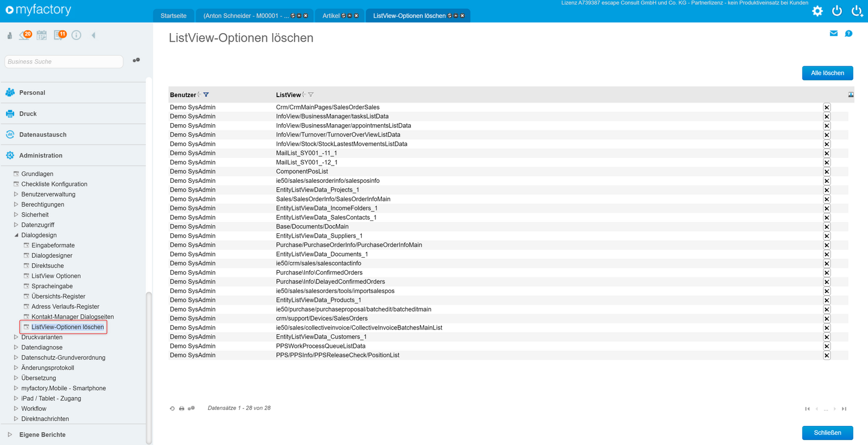The width and height of the screenshot is (868, 445).
Task: Click the column settings icon in table header
Action: (x=851, y=94)
